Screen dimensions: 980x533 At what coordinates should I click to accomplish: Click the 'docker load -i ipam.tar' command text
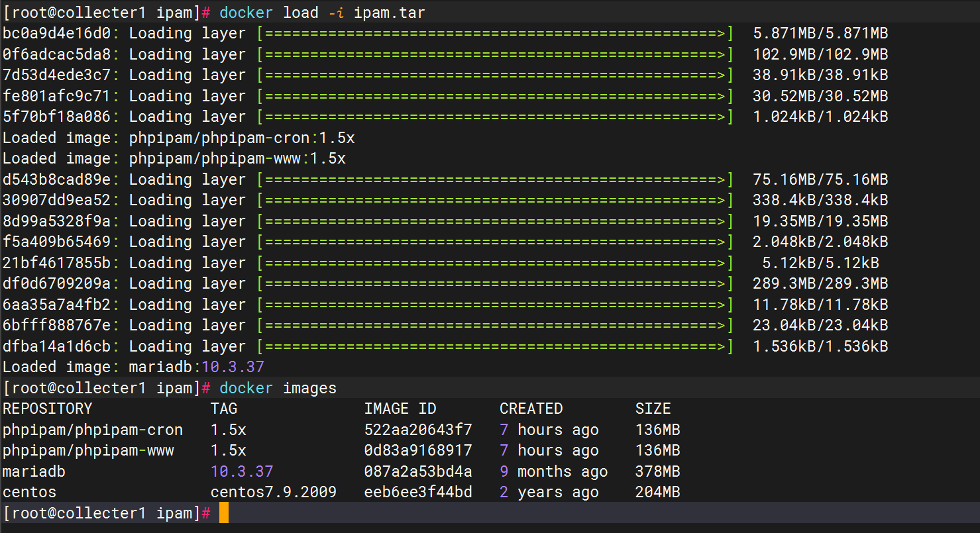(323, 13)
